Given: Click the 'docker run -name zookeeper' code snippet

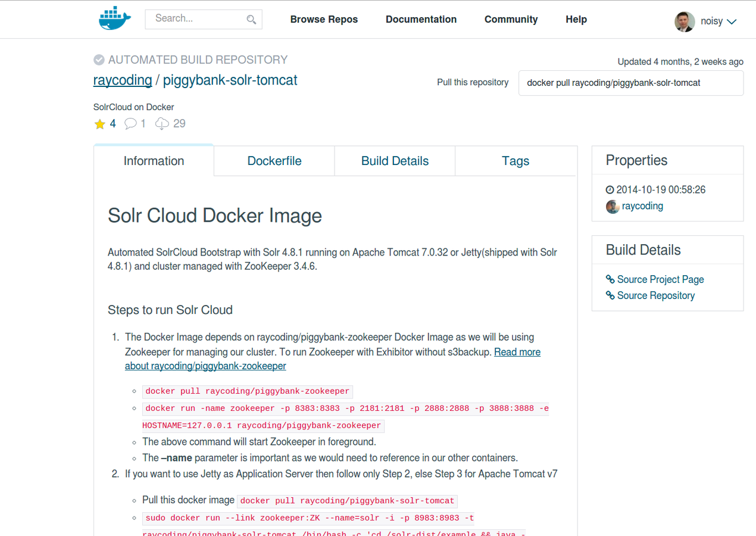Looking at the screenshot, I should (345, 417).
